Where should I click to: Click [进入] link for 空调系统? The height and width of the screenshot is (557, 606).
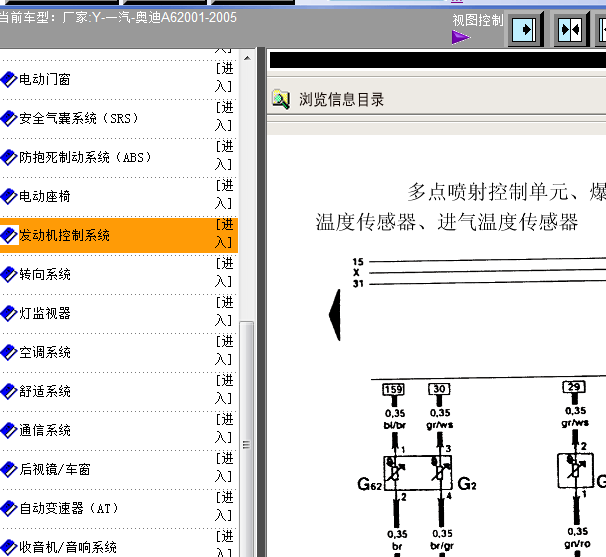(224, 351)
